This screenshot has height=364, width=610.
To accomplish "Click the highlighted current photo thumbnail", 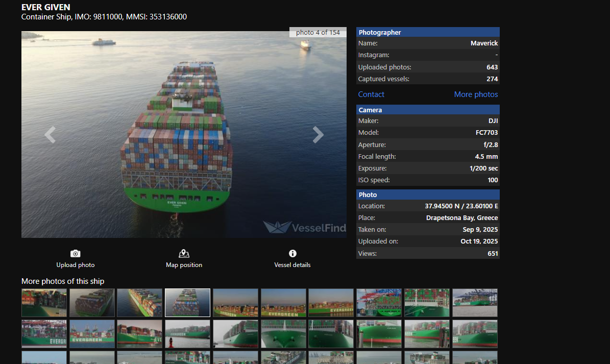I will pos(187,303).
